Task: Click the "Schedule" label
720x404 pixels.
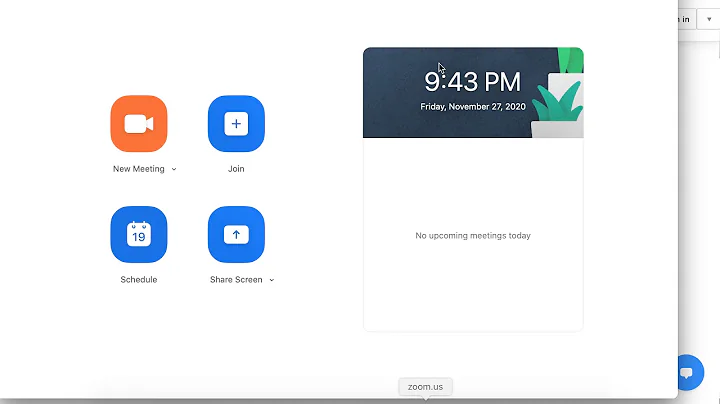Action: (x=139, y=280)
